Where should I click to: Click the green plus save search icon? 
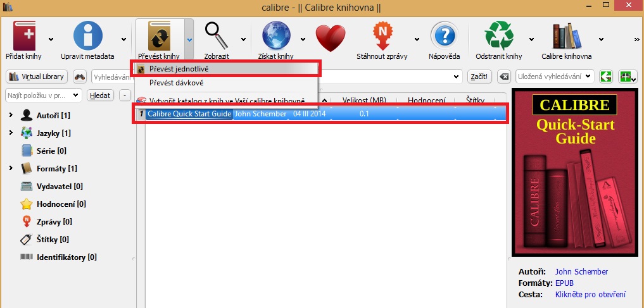628,77
